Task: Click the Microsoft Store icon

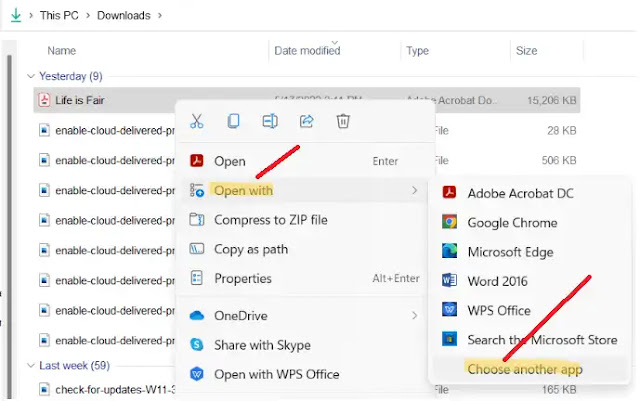Action: [449, 339]
